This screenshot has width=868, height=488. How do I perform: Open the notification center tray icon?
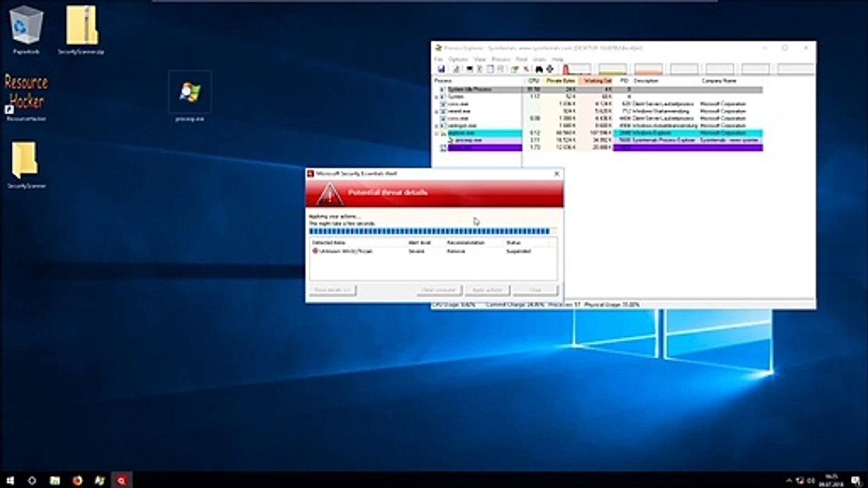[x=856, y=481]
